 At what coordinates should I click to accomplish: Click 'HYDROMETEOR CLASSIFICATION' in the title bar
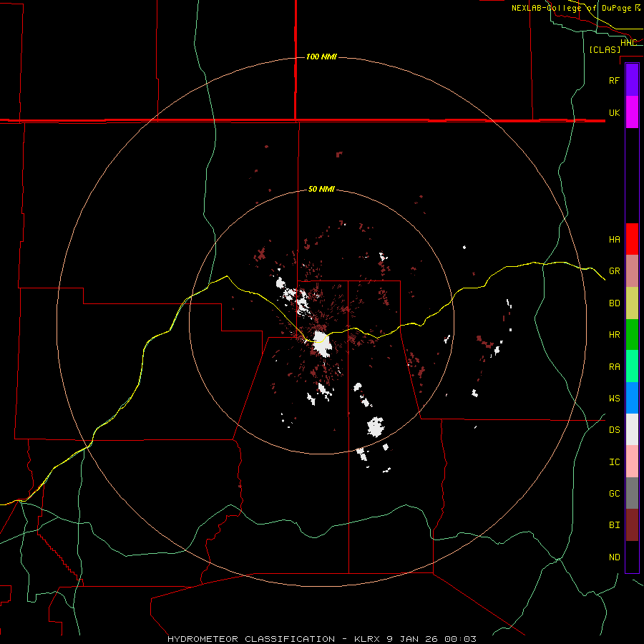[x=251, y=639]
